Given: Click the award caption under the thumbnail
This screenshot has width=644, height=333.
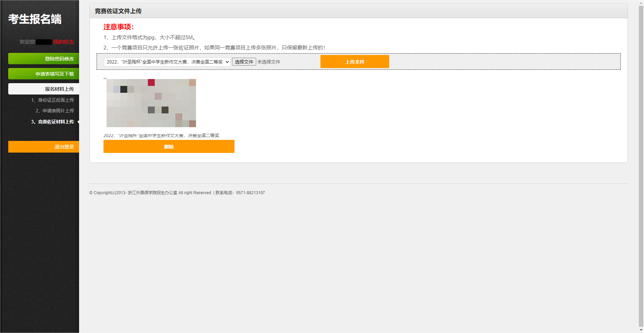Looking at the screenshot, I should pos(161,135).
